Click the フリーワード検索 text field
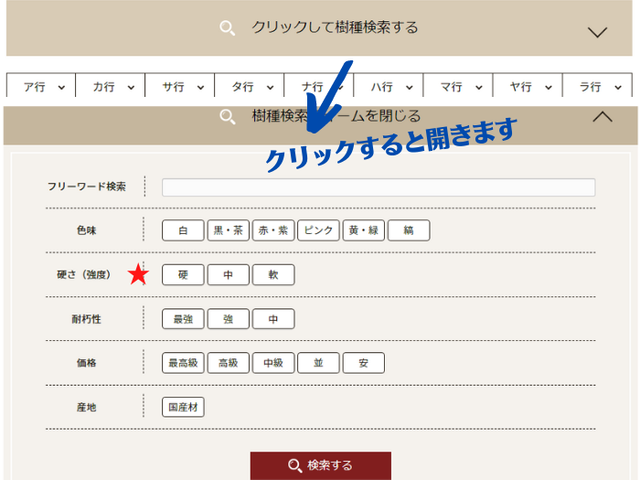The image size is (640, 480). coord(378,187)
